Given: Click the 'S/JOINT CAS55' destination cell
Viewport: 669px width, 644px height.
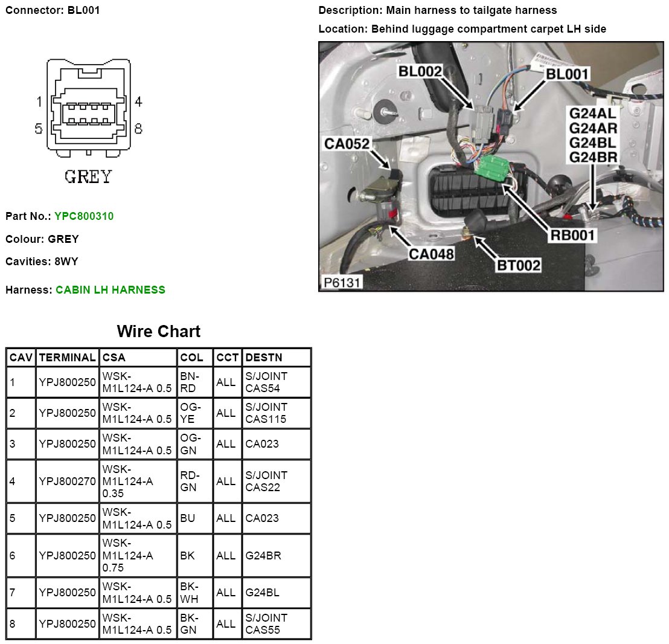Looking at the screenshot, I should click(277, 624).
